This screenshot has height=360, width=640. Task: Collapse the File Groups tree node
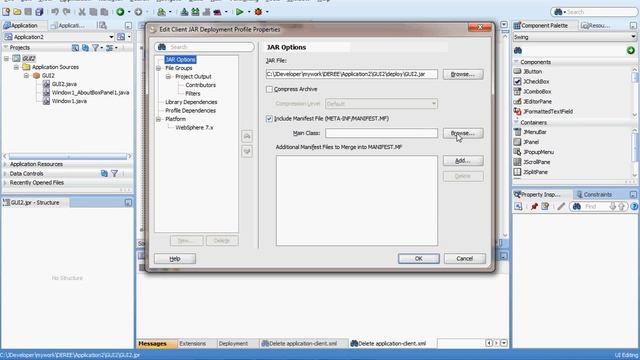(158, 68)
